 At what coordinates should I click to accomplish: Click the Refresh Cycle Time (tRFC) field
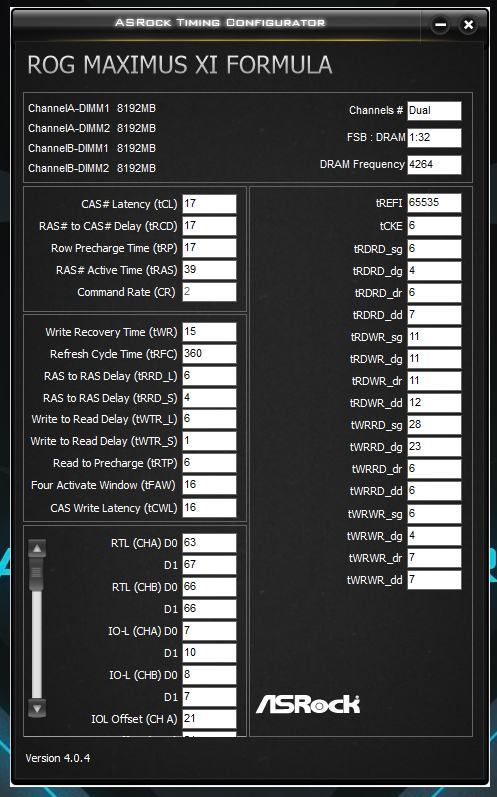click(209, 354)
